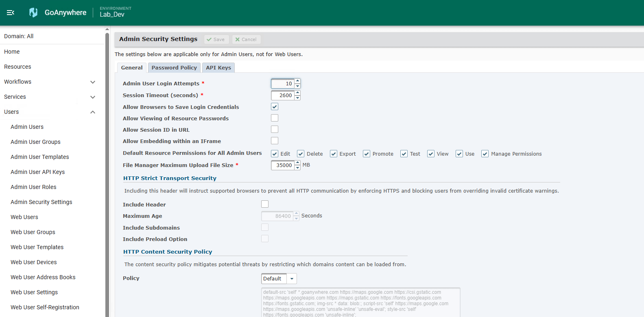Switch to the Password Policy tab
The height and width of the screenshot is (317, 644).
(x=174, y=68)
